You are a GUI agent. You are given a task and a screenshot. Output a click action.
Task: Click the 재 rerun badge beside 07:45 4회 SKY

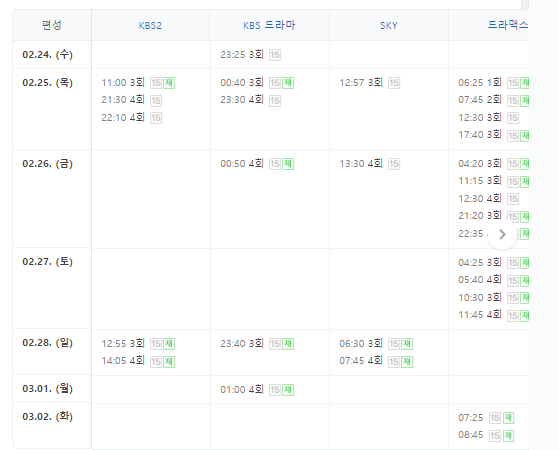click(407, 362)
